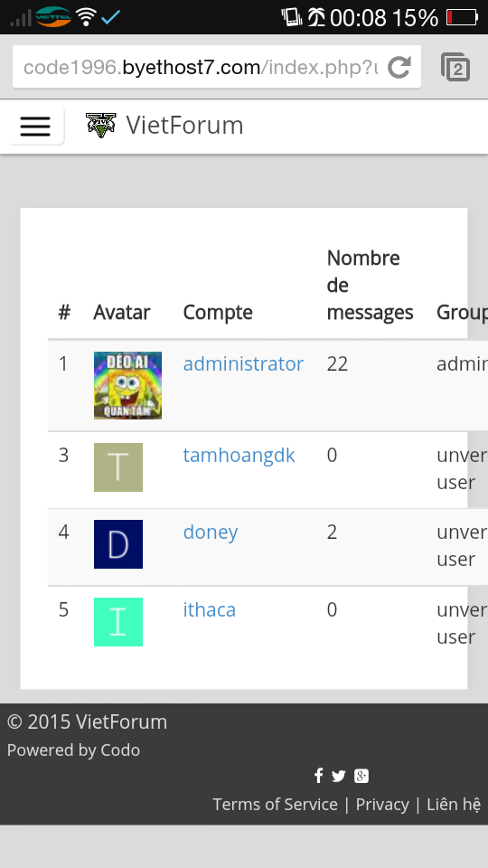The height and width of the screenshot is (868, 488).
Task: Open the Google Plus footer icon
Action: [361, 776]
